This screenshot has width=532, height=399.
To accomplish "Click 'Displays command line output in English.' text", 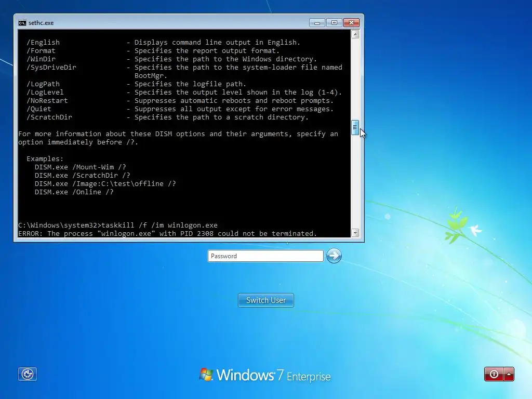I will [218, 43].
